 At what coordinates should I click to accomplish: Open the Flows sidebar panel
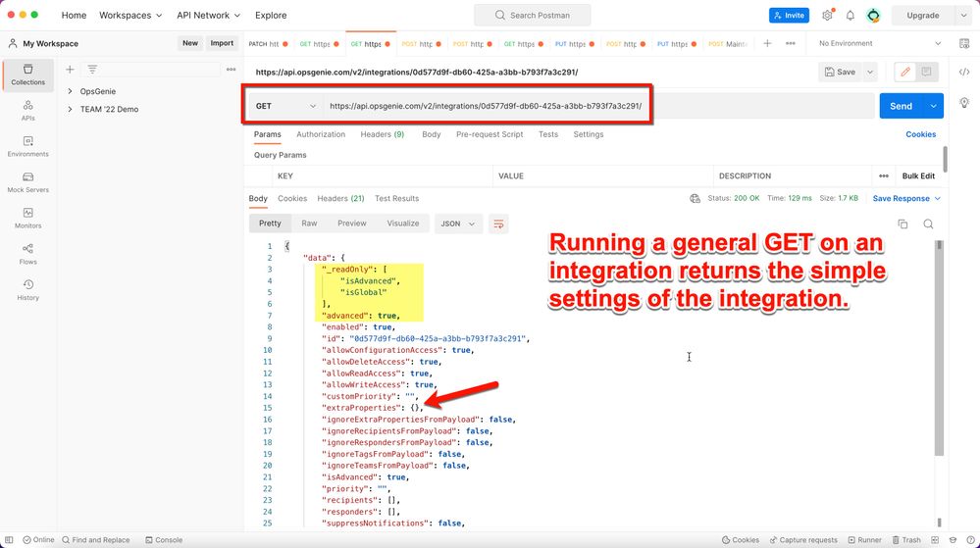tap(28, 254)
